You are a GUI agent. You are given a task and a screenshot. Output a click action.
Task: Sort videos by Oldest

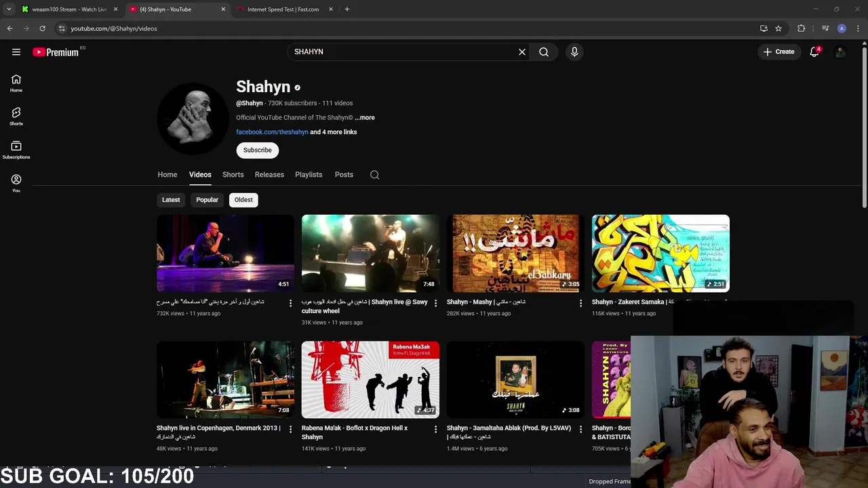point(243,200)
